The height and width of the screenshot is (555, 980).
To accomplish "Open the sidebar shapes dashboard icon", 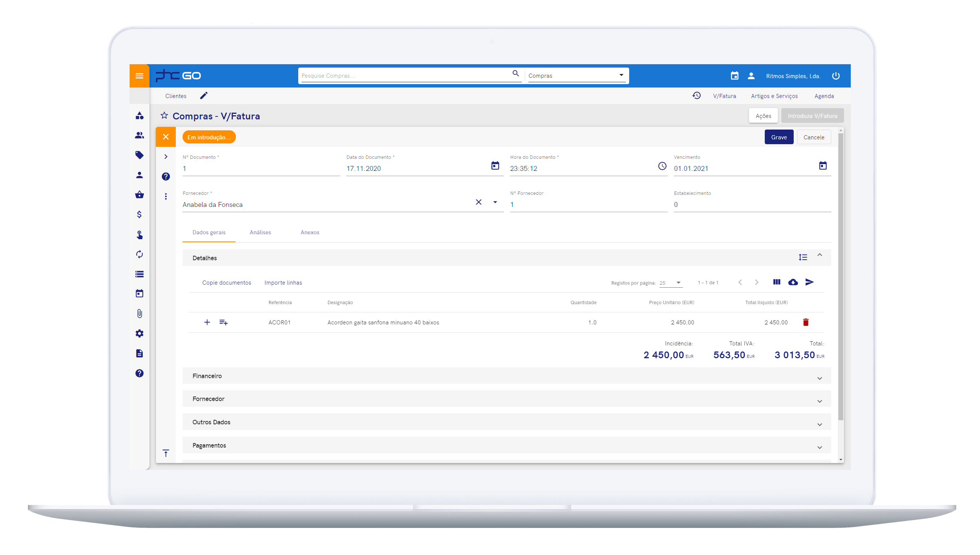I will point(139,116).
